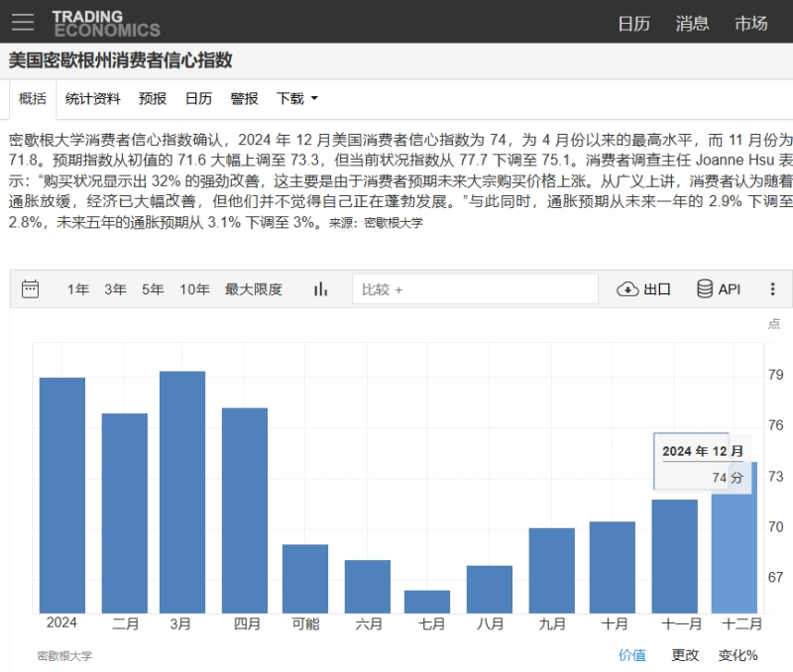Switch to the 预报 tab

tap(153, 99)
